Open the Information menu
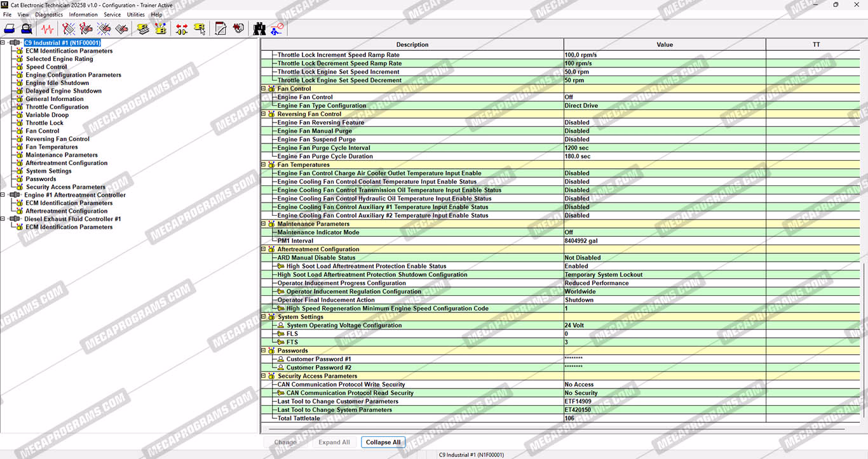 [x=83, y=15]
